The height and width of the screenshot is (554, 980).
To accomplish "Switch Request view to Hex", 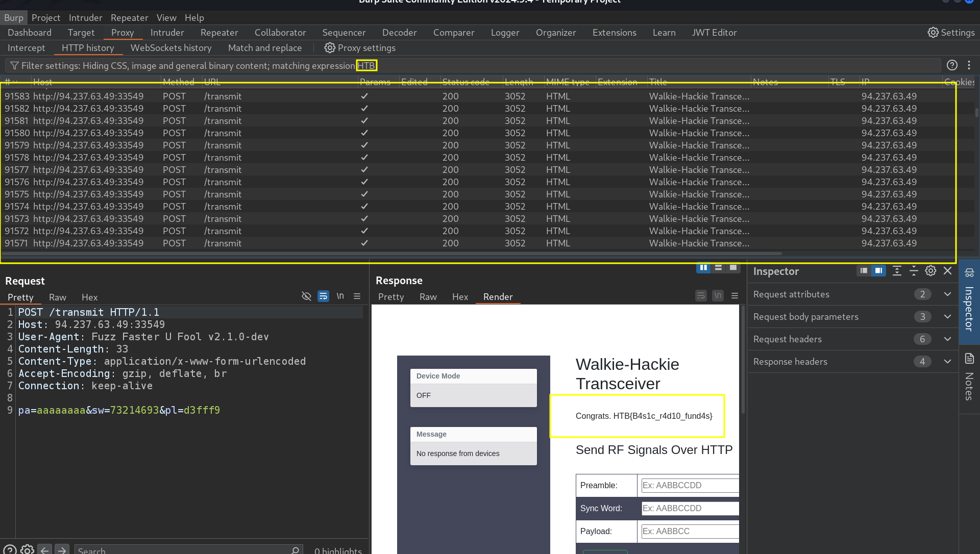I will 89,297.
